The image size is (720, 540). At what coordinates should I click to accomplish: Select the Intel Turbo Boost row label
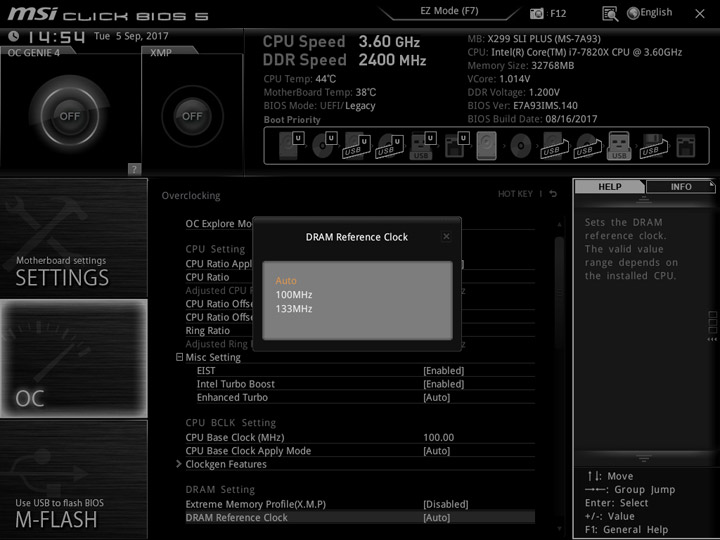(x=236, y=384)
